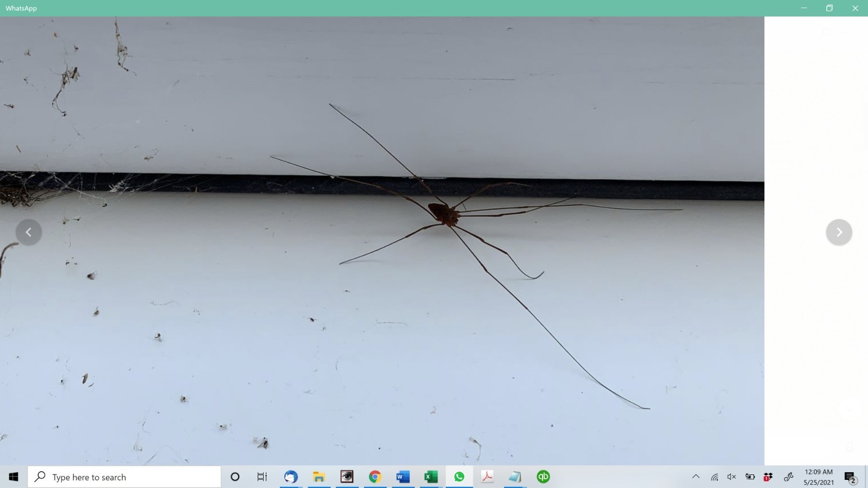This screenshot has width=868, height=488.
Task: Open QuickBooks from the taskbar
Action: point(543,477)
